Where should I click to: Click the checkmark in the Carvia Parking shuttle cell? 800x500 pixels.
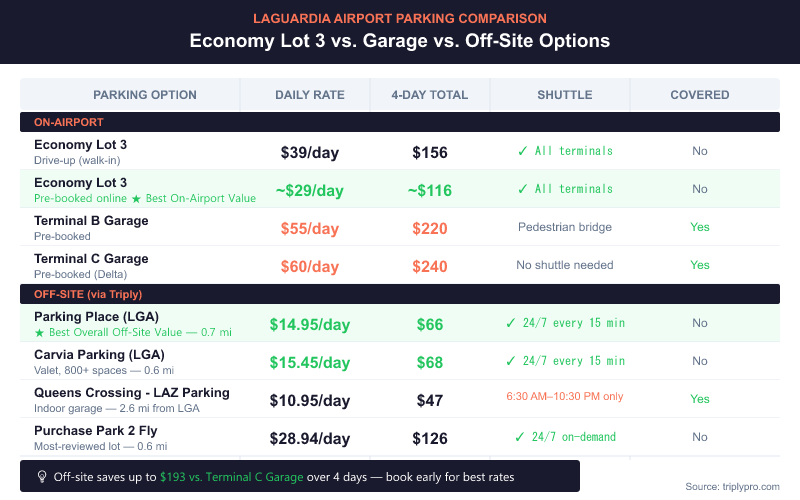pyautogui.click(x=510, y=361)
